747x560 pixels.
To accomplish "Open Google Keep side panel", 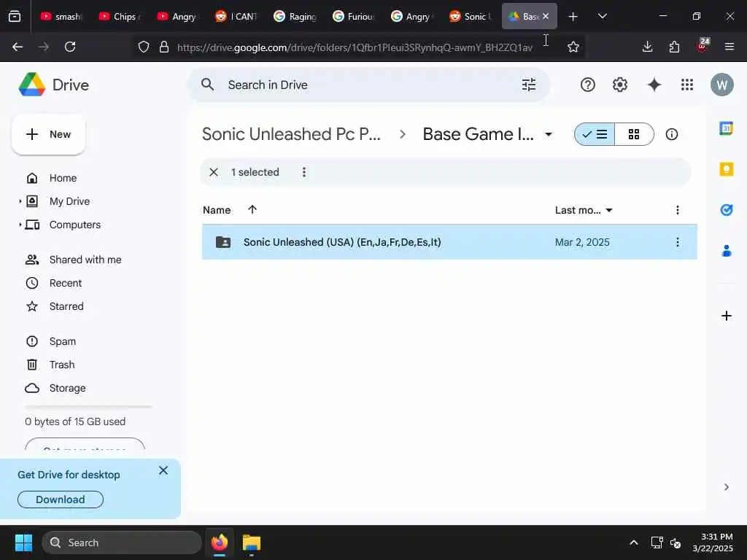I will pyautogui.click(x=726, y=169).
